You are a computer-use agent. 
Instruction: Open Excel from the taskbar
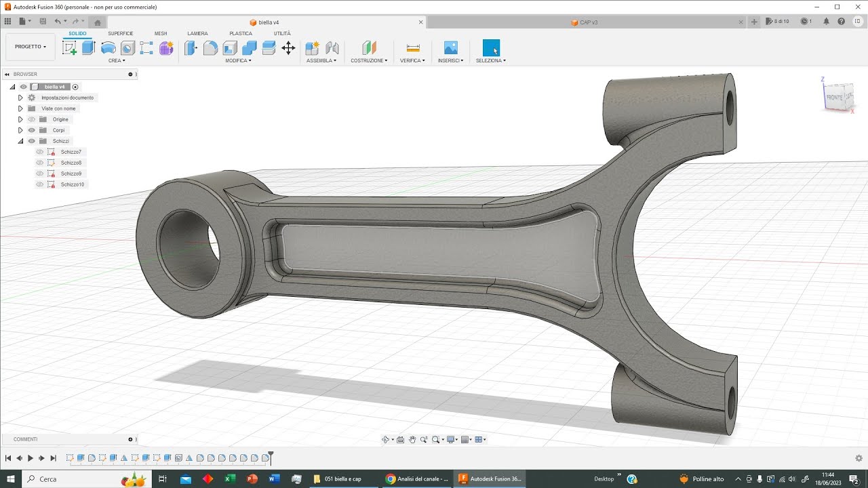[230, 479]
